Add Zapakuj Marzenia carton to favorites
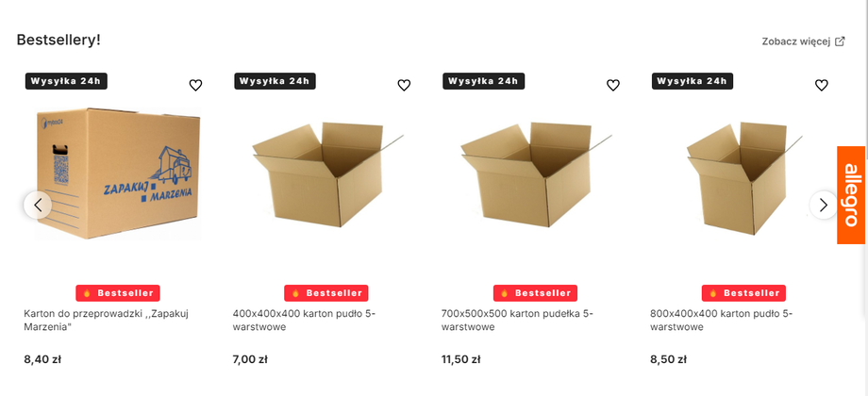 click(x=195, y=85)
